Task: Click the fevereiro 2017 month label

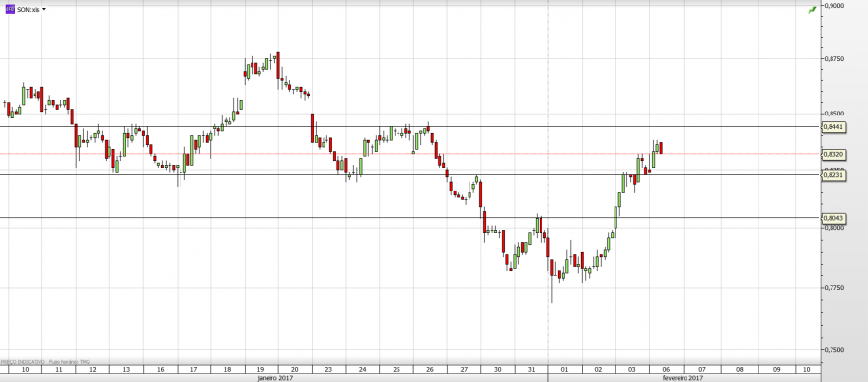Action: 684,378
